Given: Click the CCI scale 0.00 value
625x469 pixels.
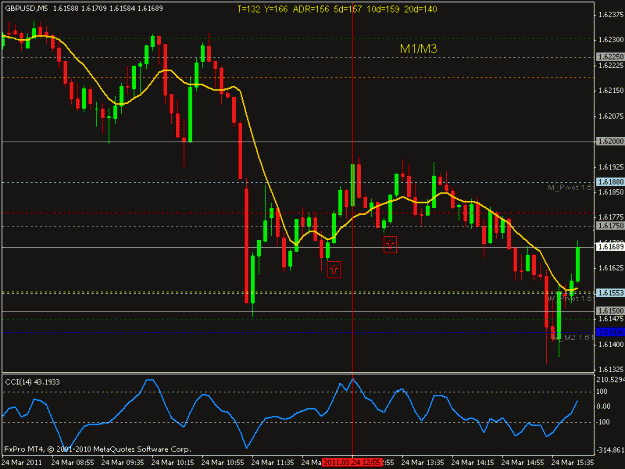Looking at the screenshot, I should [x=603, y=406].
